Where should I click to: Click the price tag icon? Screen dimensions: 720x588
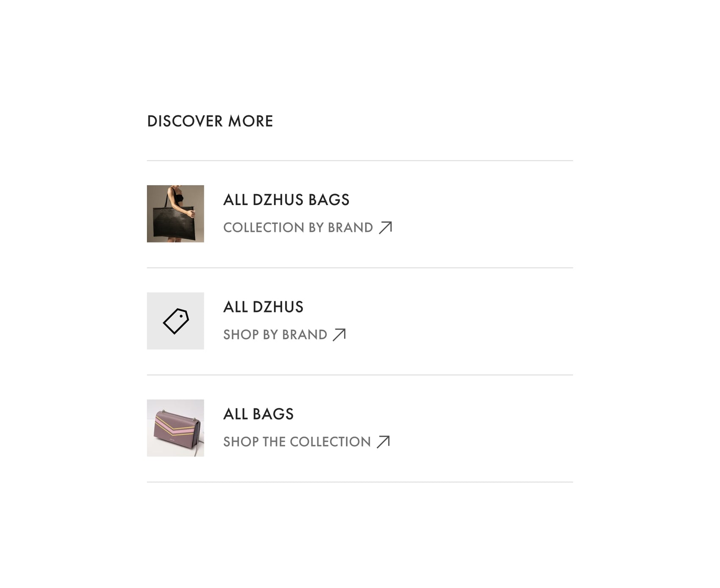[x=176, y=321]
